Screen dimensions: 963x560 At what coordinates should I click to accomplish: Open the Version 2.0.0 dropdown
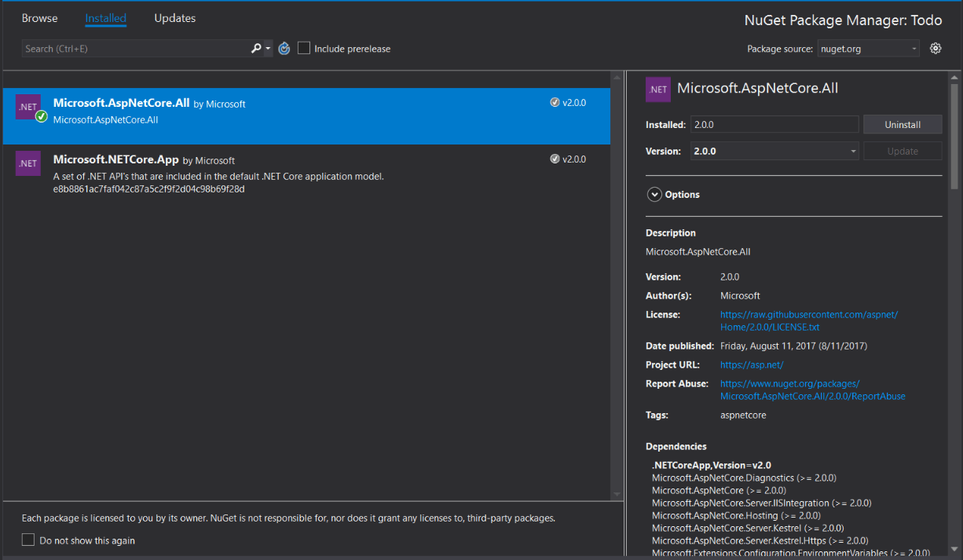click(x=774, y=151)
